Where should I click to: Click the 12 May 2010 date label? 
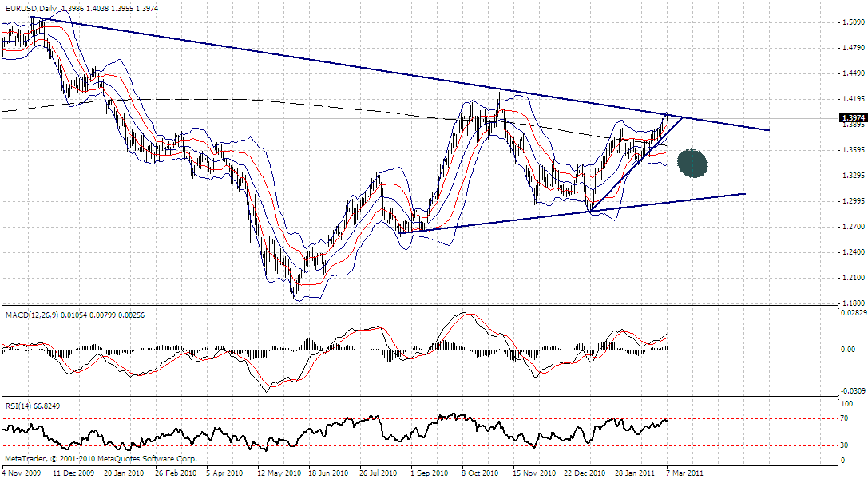pos(278,473)
